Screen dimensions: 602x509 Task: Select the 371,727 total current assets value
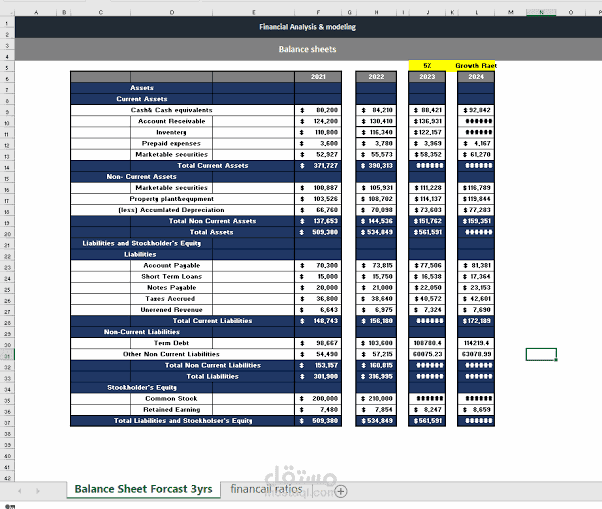[x=318, y=166]
